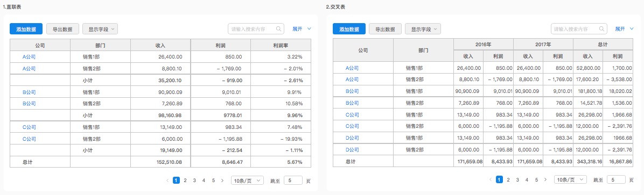This screenshot has height=195, width=644.
Task: Open A公司 link in 销售1部 row, 交叉表
Action: pyautogui.click(x=352, y=68)
